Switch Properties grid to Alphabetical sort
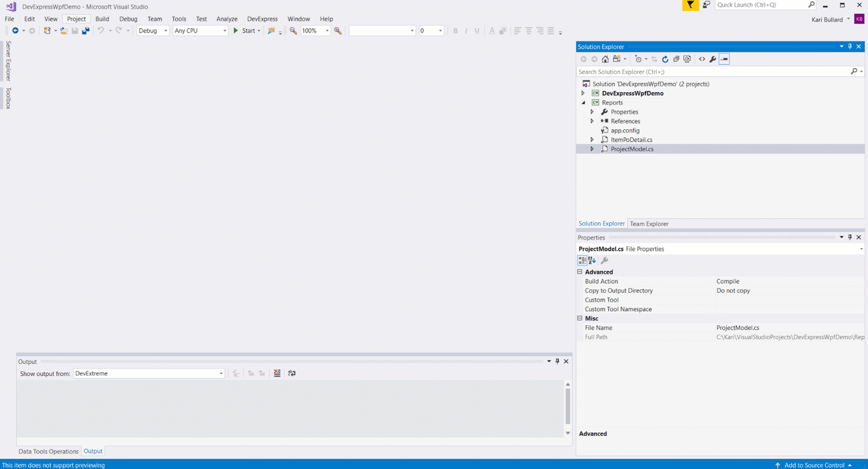The width and height of the screenshot is (868, 469). click(592, 260)
